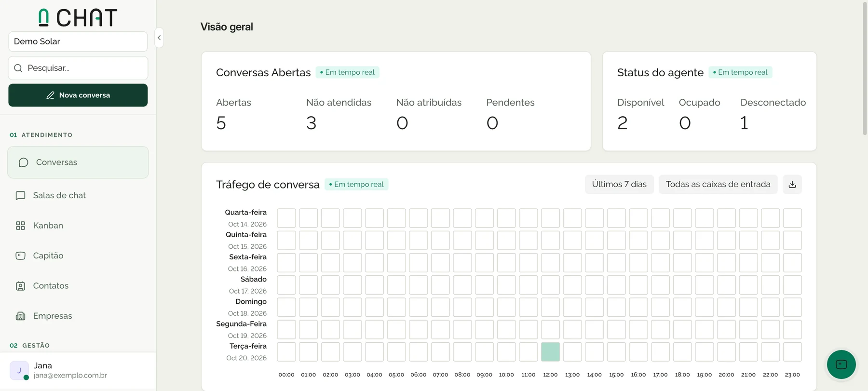Click the Abertas count of 5
The width and height of the screenshot is (868, 391).
tap(221, 123)
